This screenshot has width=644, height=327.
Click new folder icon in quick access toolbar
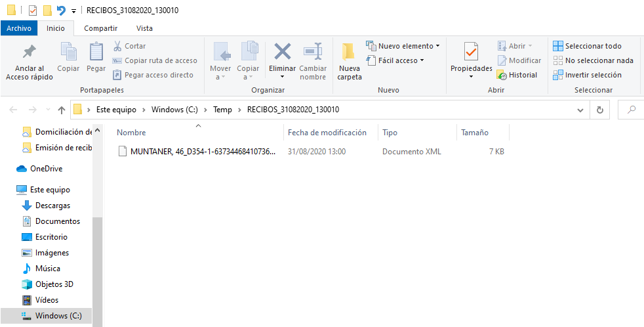(x=47, y=10)
